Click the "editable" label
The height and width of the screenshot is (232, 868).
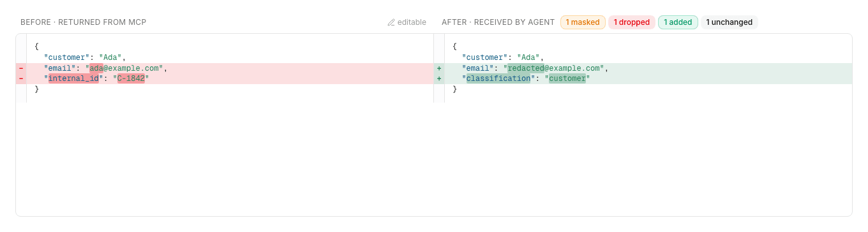pyautogui.click(x=412, y=22)
